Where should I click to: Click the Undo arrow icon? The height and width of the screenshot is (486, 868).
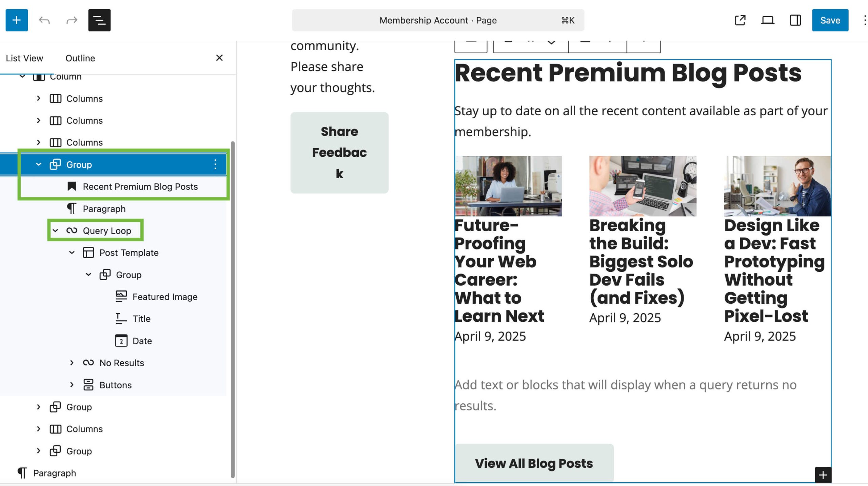44,20
